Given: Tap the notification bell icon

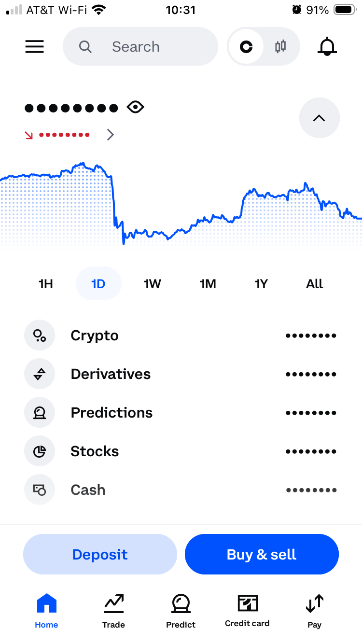Looking at the screenshot, I should (327, 47).
